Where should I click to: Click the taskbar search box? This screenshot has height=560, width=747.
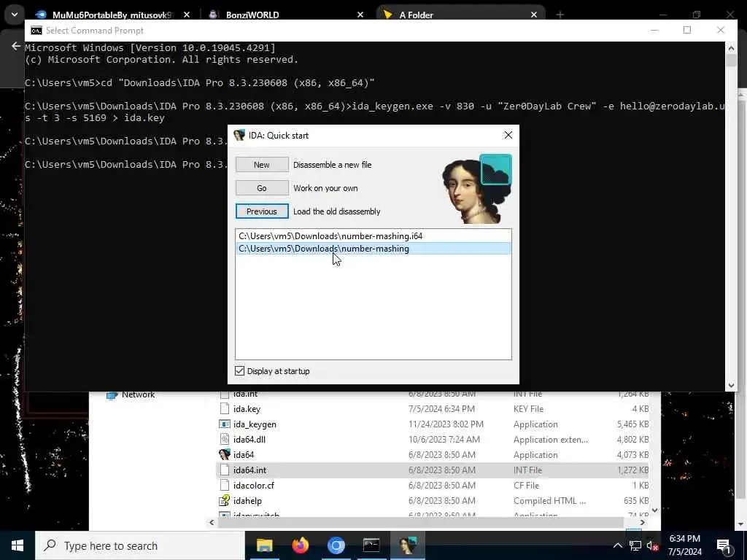pyautogui.click(x=139, y=545)
